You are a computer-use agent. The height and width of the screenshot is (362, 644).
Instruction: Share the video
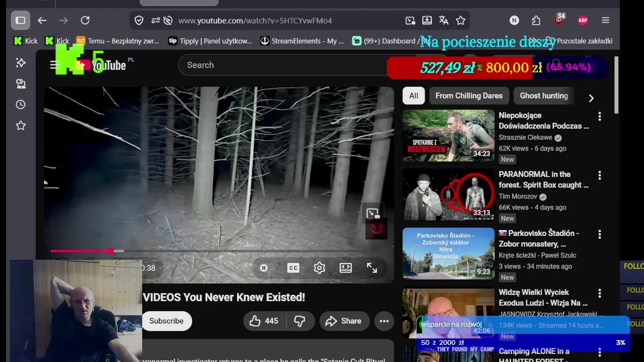[x=344, y=321]
